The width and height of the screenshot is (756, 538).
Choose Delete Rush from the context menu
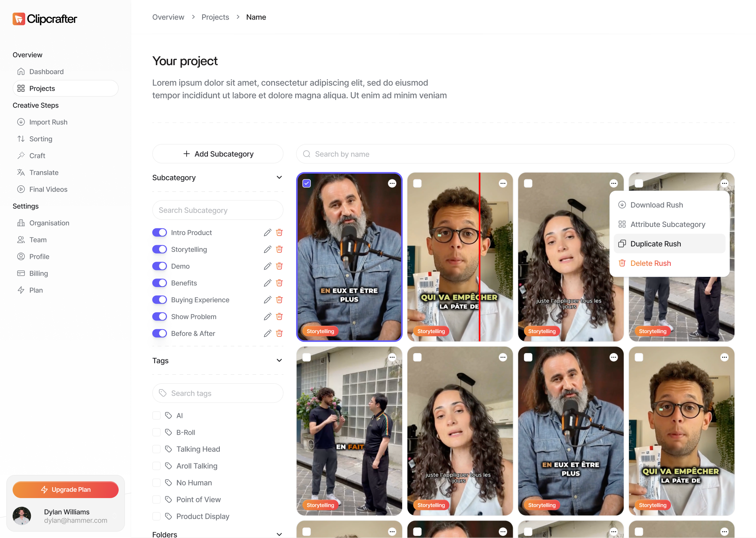(669, 263)
